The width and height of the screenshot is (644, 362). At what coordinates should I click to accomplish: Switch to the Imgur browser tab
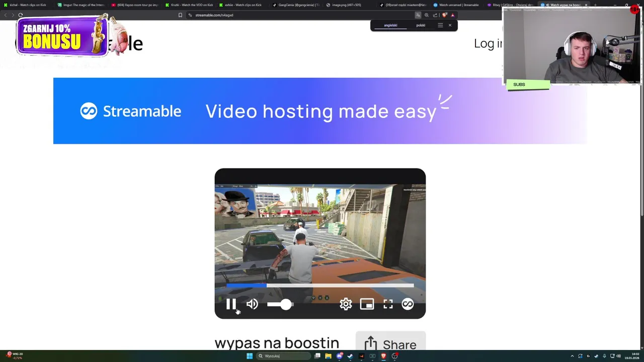point(80,5)
